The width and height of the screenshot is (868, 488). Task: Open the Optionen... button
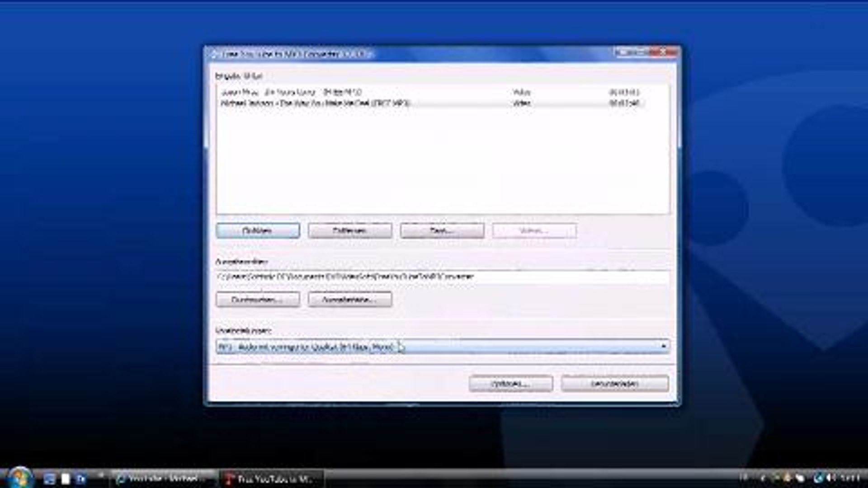[511, 384]
